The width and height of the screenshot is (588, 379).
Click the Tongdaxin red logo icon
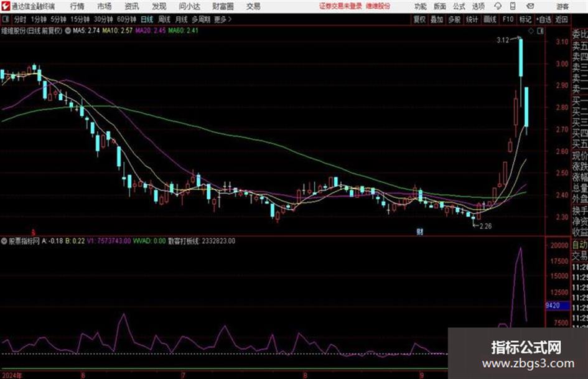point(6,6)
